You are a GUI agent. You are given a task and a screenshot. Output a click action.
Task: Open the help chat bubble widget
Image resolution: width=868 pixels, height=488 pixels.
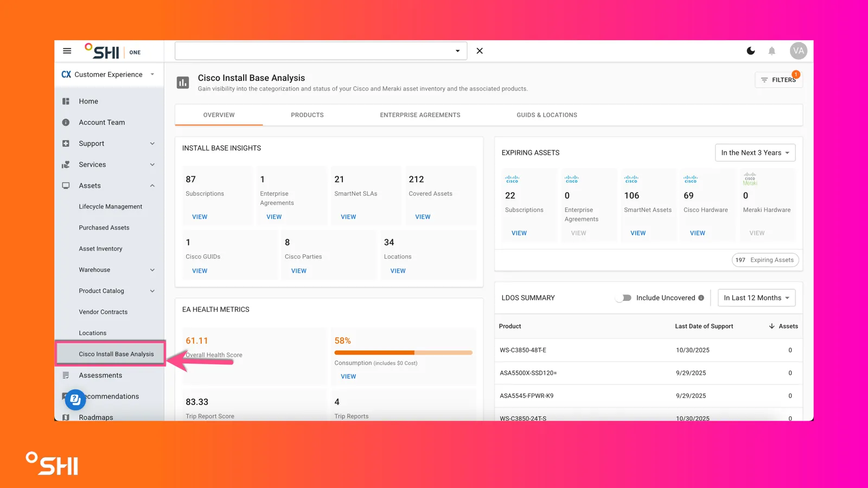pyautogui.click(x=75, y=400)
